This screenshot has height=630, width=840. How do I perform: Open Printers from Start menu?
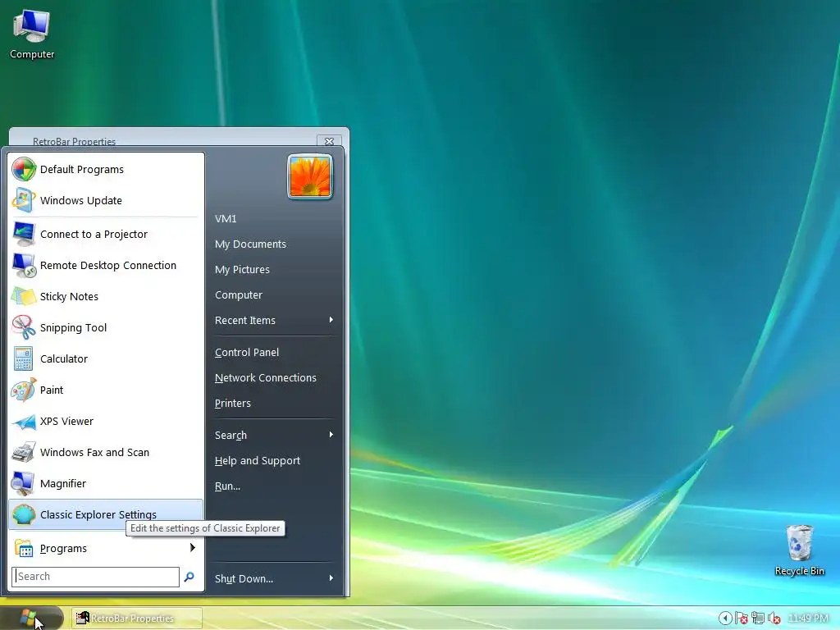(232, 404)
